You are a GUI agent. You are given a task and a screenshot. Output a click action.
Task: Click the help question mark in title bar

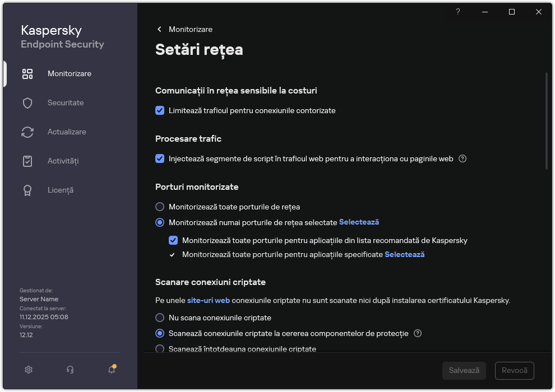(x=457, y=12)
